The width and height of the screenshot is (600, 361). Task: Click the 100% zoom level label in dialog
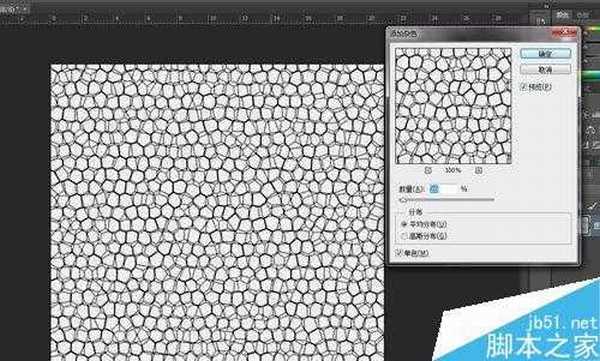pos(453,170)
